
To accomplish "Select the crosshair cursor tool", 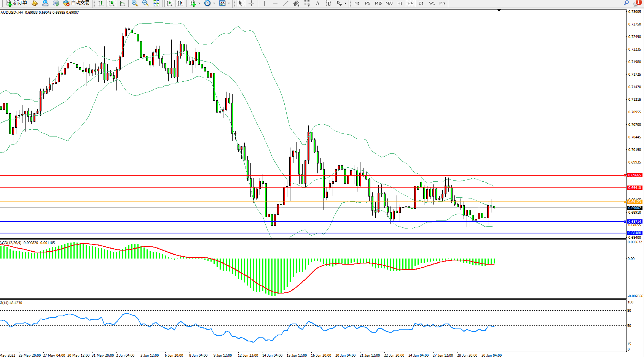I will pyautogui.click(x=251, y=3).
